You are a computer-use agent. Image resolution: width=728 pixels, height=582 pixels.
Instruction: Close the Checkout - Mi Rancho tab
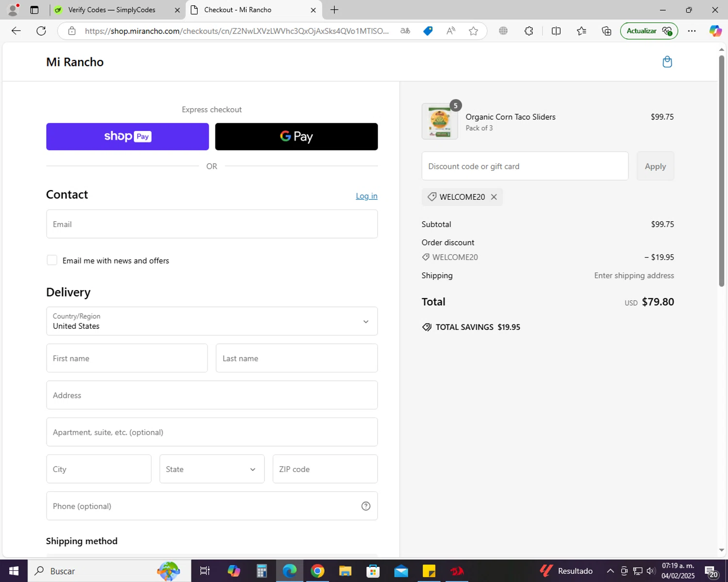[x=313, y=10]
